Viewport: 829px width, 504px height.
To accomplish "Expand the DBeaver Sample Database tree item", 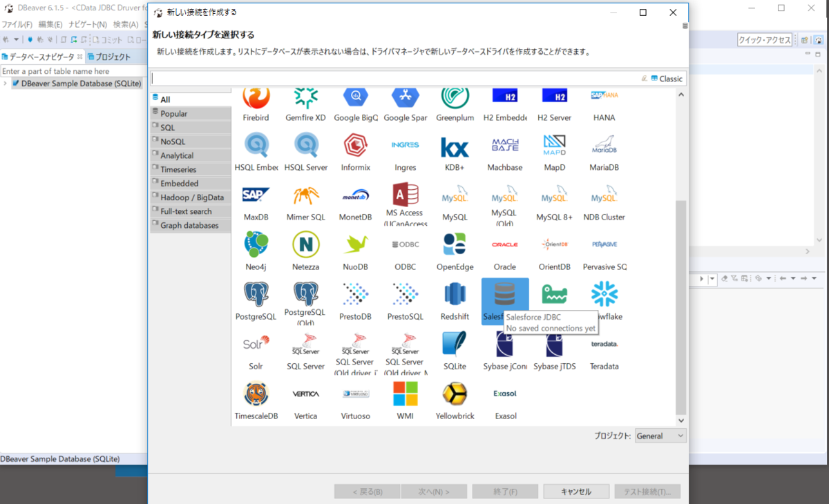I will [6, 83].
